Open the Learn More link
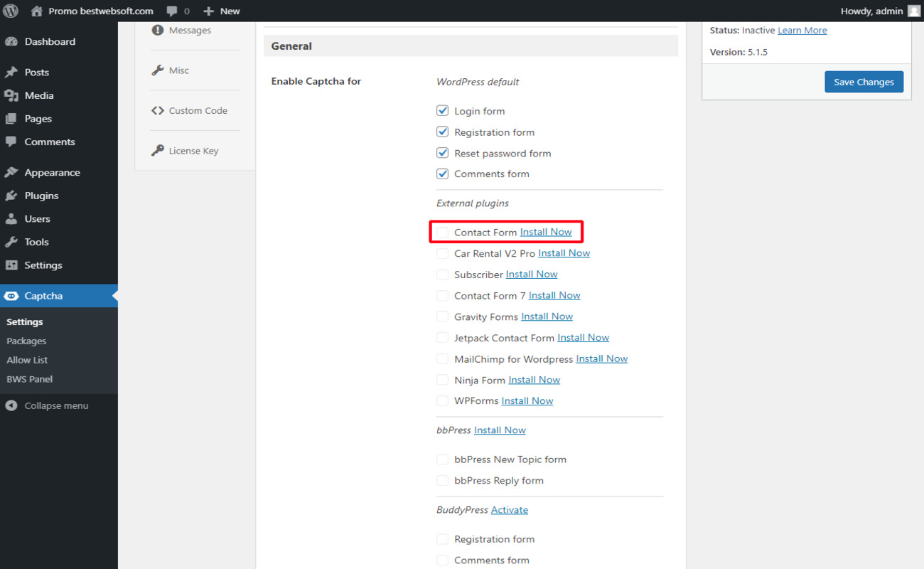The height and width of the screenshot is (569, 924). 802,31
